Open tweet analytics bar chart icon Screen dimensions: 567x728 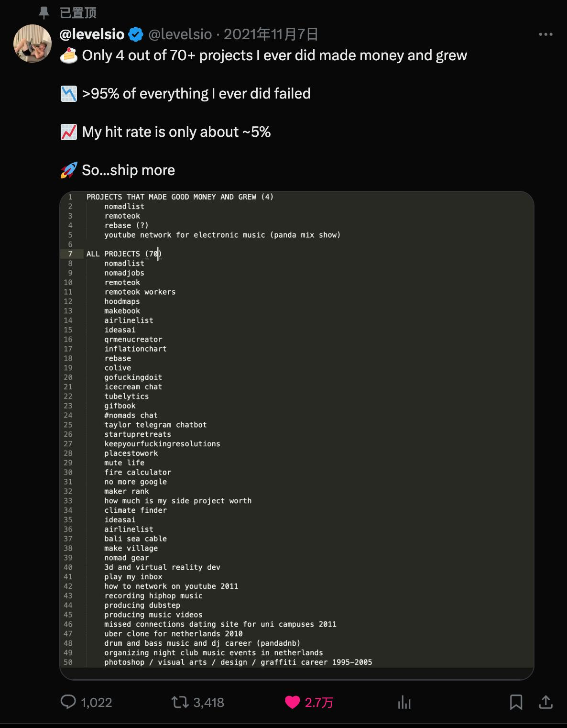(x=404, y=702)
